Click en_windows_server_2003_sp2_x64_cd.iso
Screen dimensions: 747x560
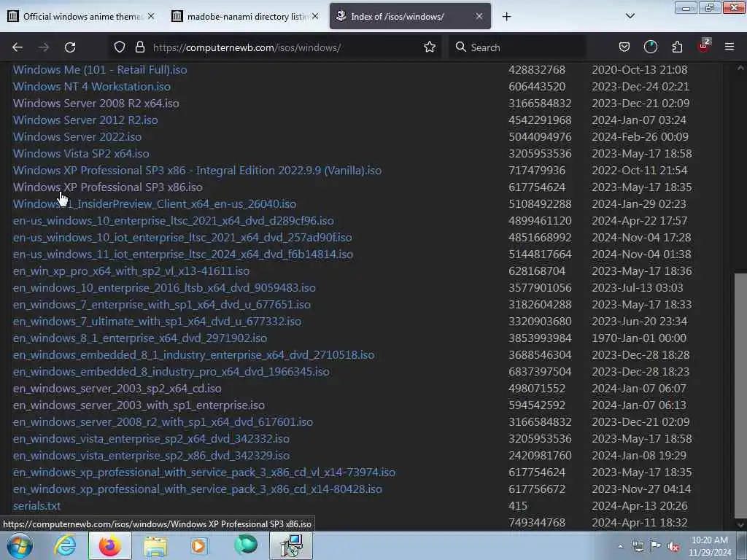coord(117,388)
